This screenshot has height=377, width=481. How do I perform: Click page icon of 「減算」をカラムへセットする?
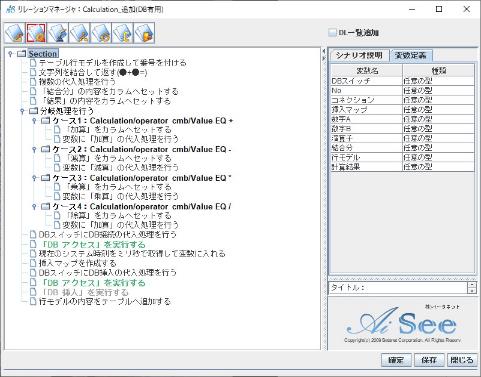click(57, 158)
